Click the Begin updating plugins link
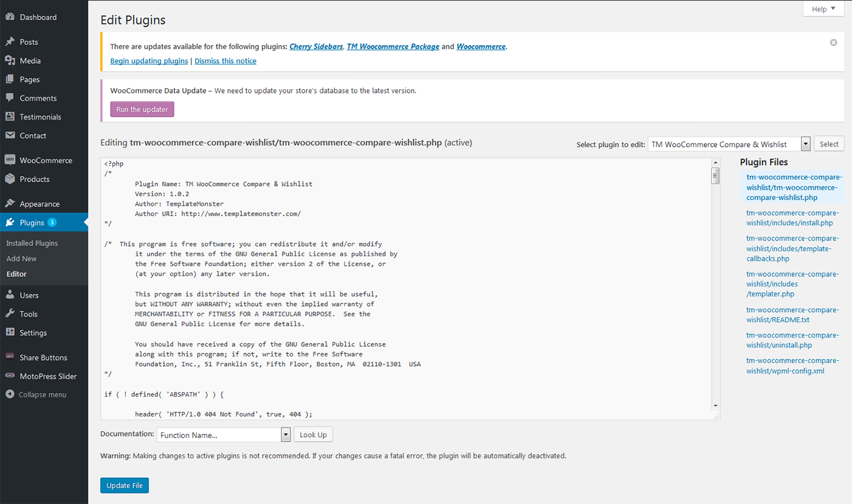Image resolution: width=852 pixels, height=504 pixels. tap(149, 61)
